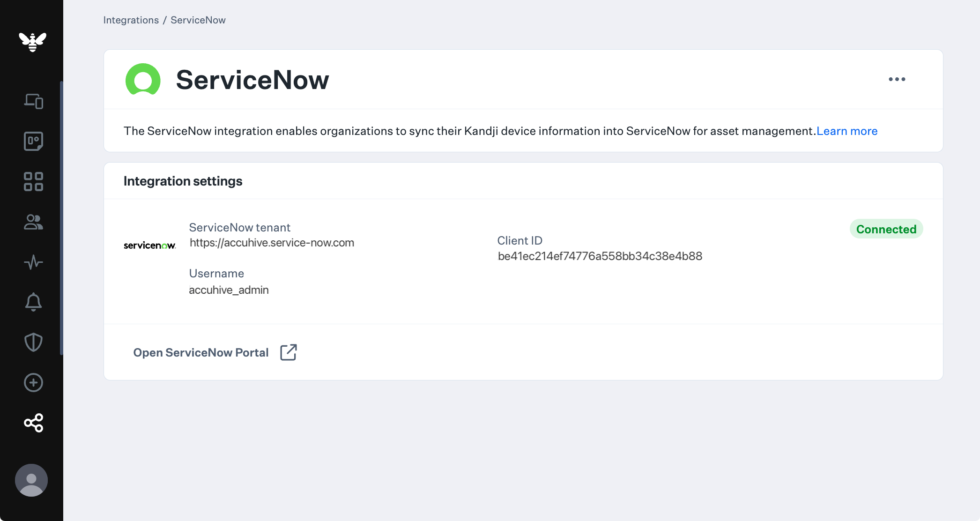Click the ServiceNow breadcrumb
This screenshot has height=521, width=980.
[x=198, y=20]
